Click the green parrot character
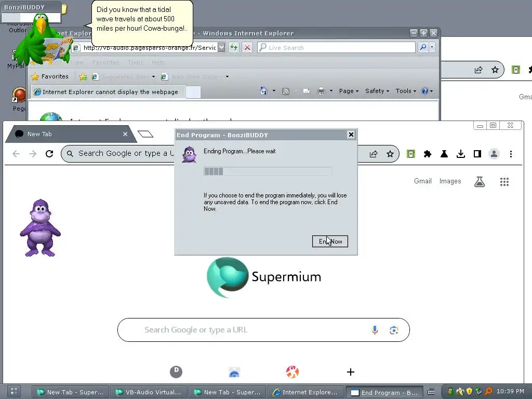 pyautogui.click(x=43, y=40)
